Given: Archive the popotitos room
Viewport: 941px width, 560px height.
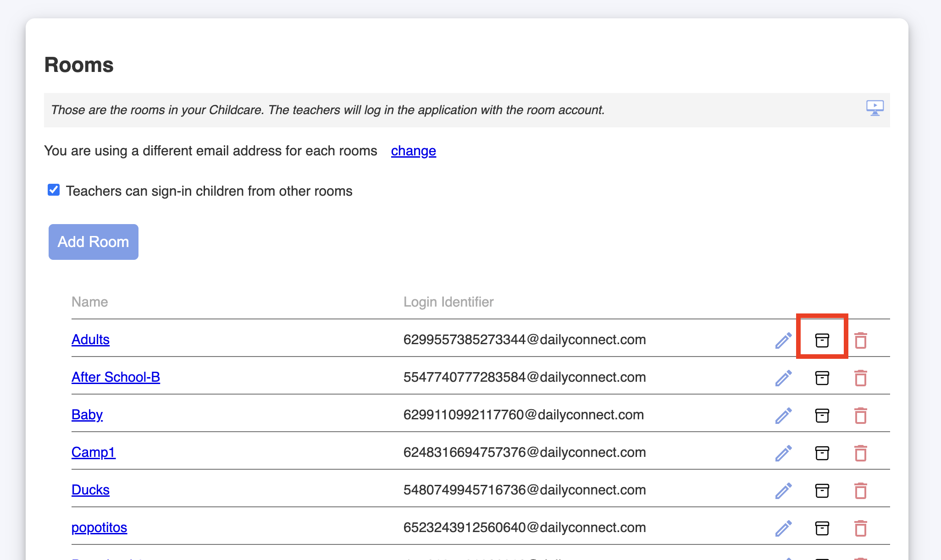Looking at the screenshot, I should coord(822,528).
